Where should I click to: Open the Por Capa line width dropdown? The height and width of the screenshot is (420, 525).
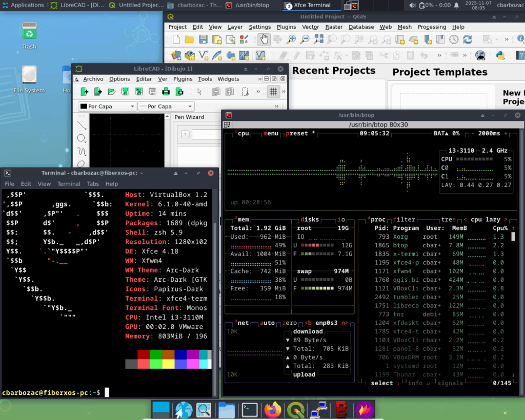pos(167,107)
